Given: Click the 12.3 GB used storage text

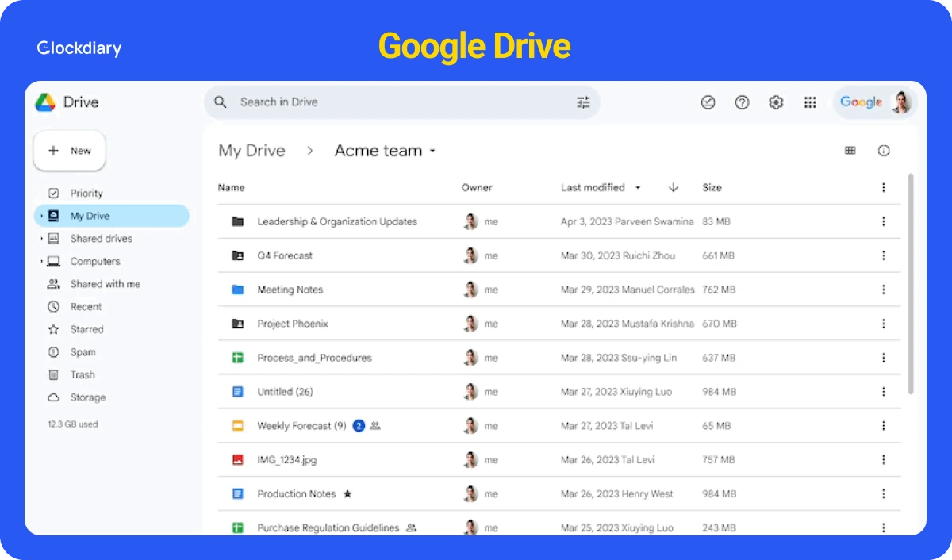Looking at the screenshot, I should tap(73, 424).
